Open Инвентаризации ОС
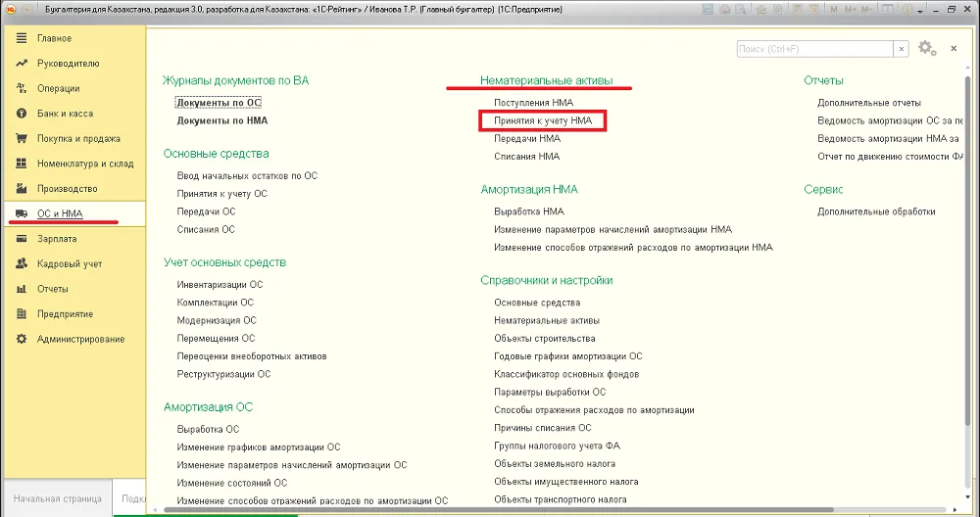Screen dimensions: 980x517 point(220,285)
